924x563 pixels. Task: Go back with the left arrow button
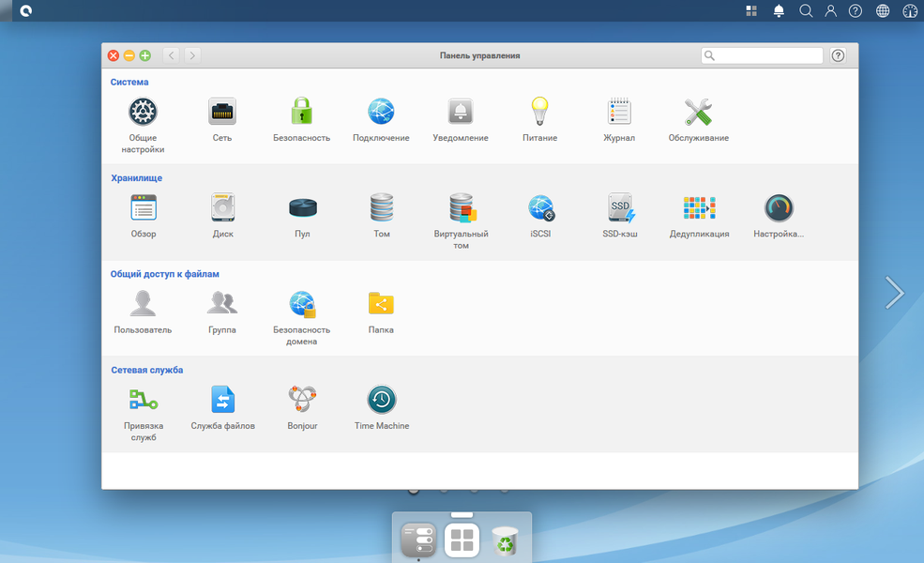tap(172, 55)
